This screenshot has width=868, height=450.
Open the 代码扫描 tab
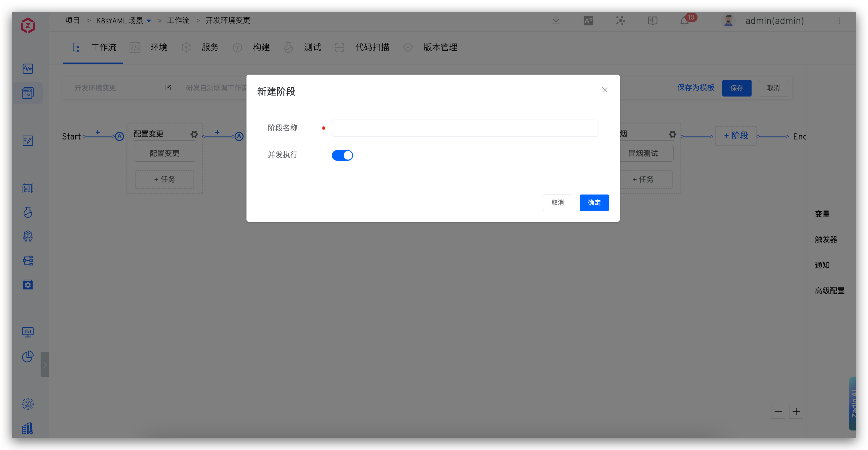[372, 47]
